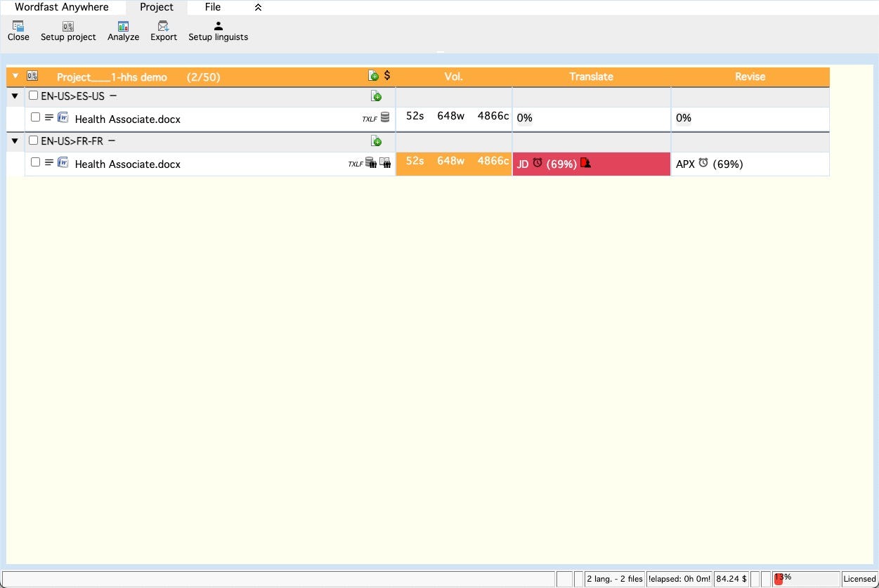Screen dimensions: 879x588
Task: Click the Close project icon
Action: click(18, 30)
